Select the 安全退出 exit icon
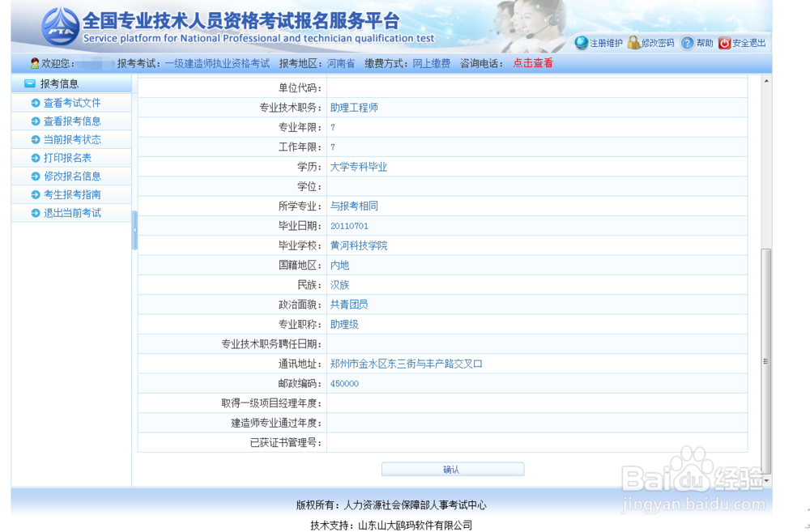Viewport: 810px width, 532px height. point(723,42)
